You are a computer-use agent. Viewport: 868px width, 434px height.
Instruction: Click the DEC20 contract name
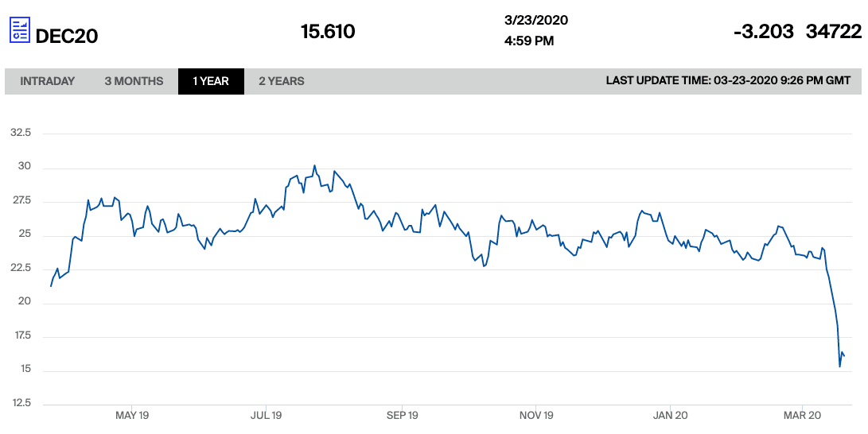pyautogui.click(x=67, y=35)
